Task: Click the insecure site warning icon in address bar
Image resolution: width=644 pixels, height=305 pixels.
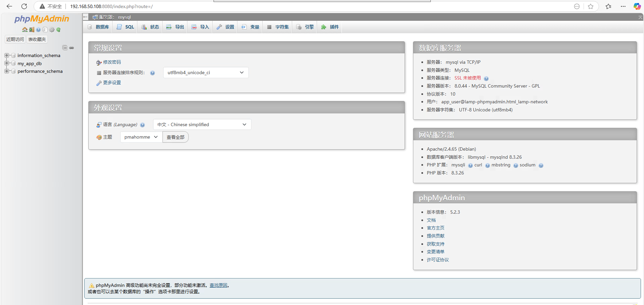Action: [x=42, y=6]
